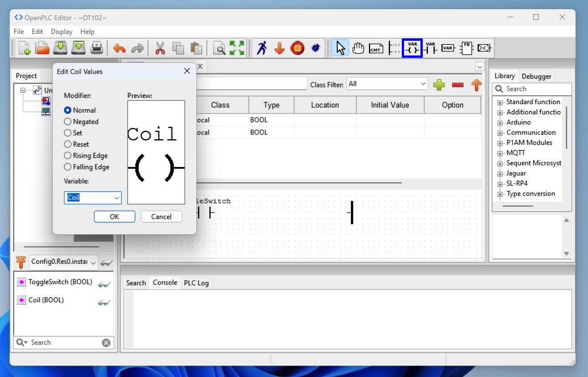
Task: Click the orange download-arrow Transfer icon
Action: pyautogui.click(x=280, y=48)
